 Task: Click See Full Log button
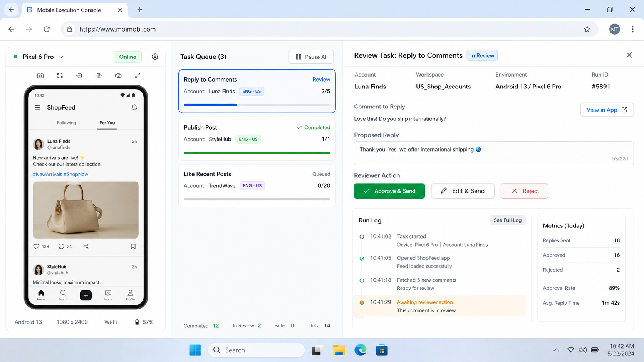pyautogui.click(x=507, y=220)
